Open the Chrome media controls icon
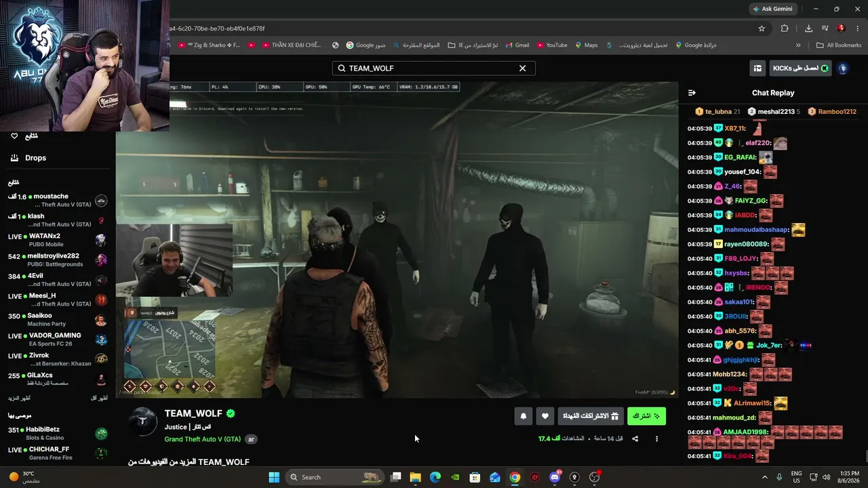This screenshot has height=488, width=868. [825, 28]
